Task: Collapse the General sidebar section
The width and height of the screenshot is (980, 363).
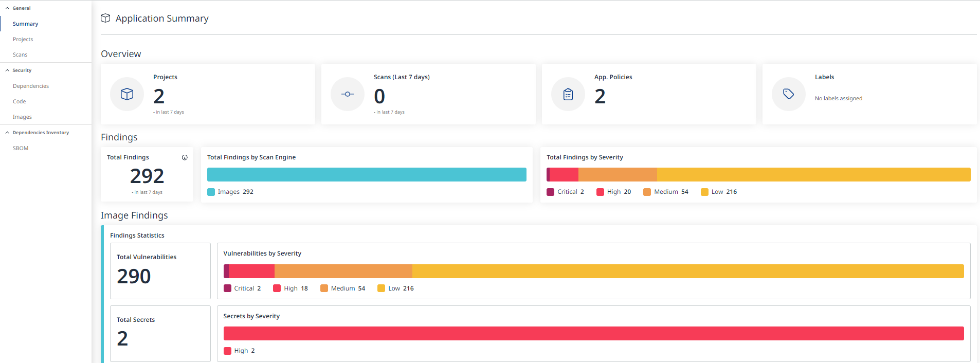Action: tap(8, 8)
